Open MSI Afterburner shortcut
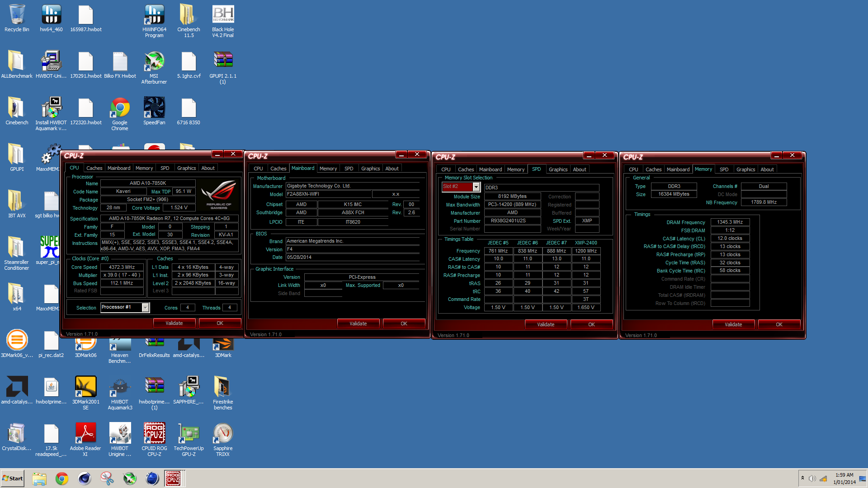 [x=154, y=67]
